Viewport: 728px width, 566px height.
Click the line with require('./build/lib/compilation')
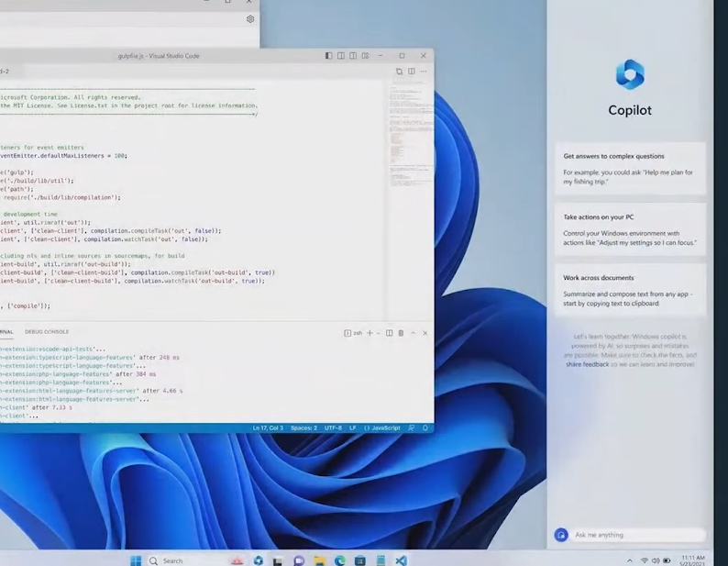61,197
